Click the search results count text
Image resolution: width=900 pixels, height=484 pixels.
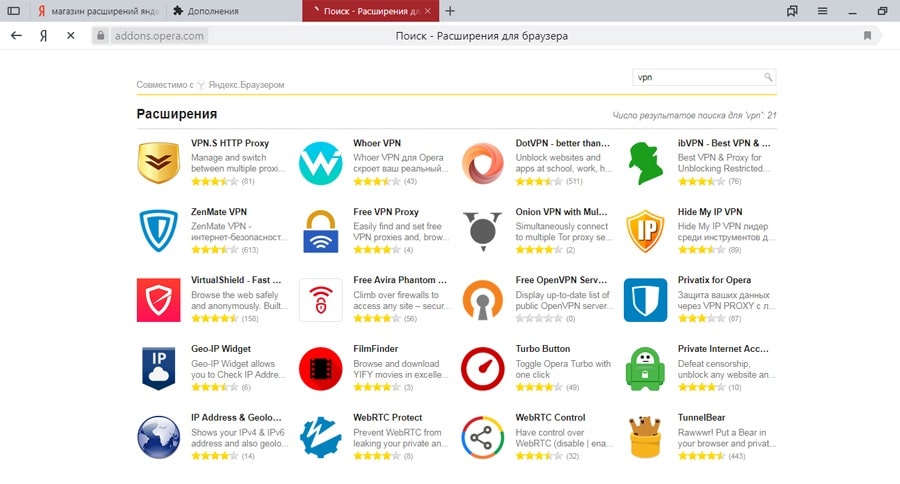point(695,115)
